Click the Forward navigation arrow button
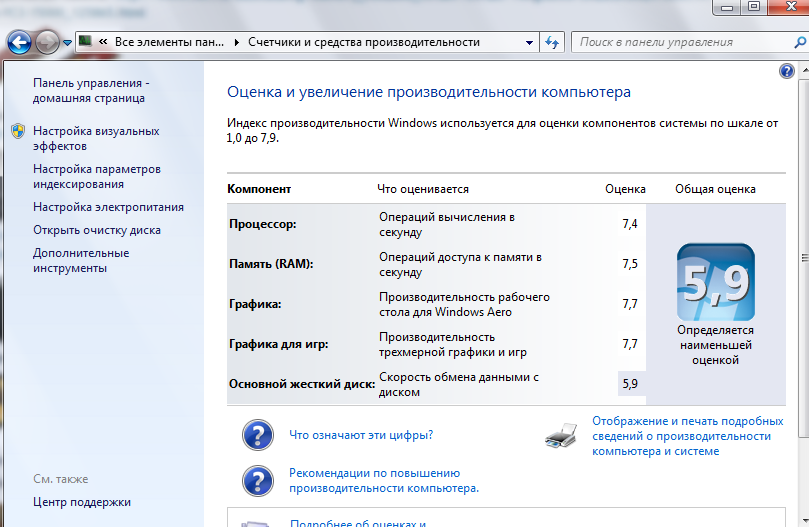The height and width of the screenshot is (527, 809). (47, 43)
